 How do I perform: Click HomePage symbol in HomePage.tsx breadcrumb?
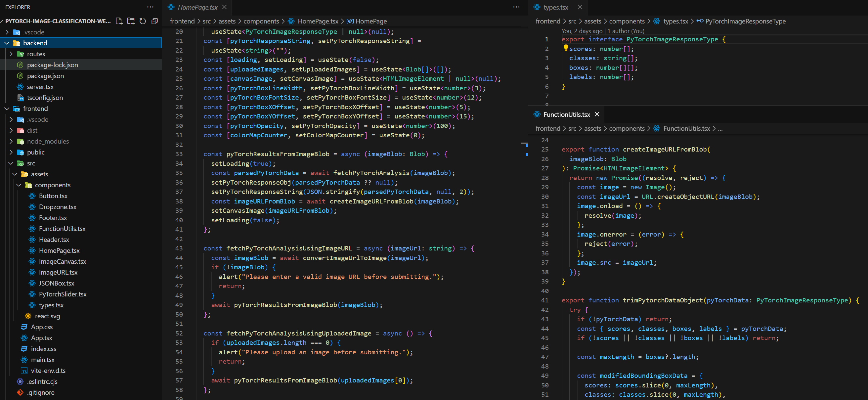click(x=371, y=21)
